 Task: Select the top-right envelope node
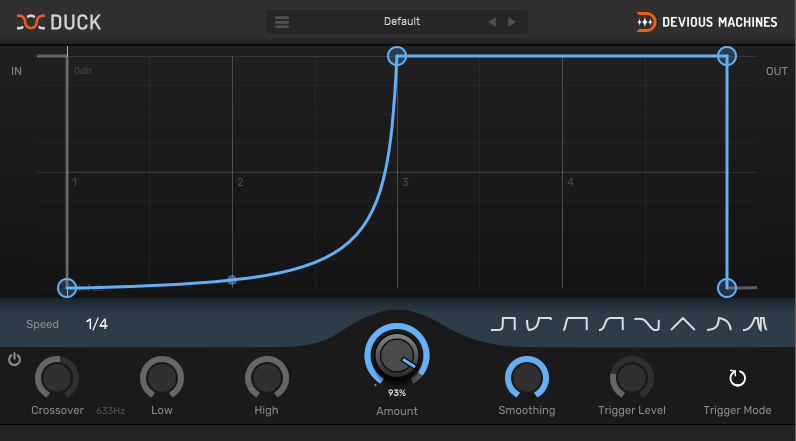[x=727, y=56]
